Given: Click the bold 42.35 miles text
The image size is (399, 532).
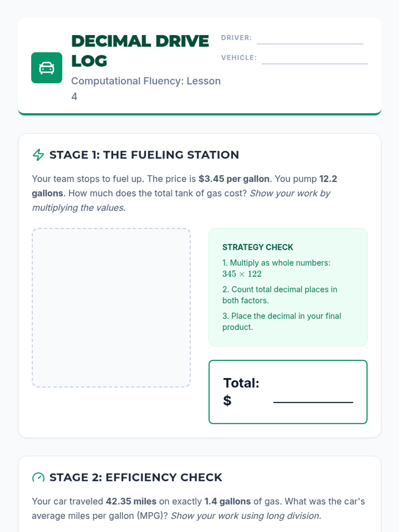Looking at the screenshot, I should (x=131, y=501).
